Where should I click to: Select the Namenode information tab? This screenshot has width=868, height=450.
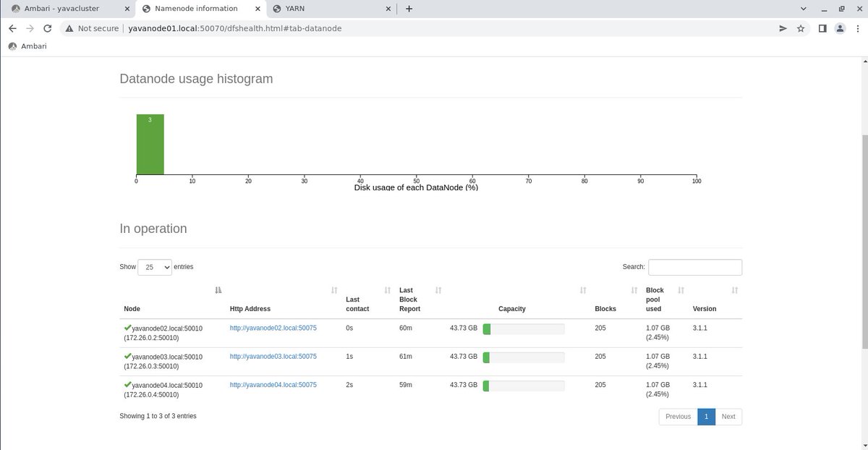tap(200, 9)
